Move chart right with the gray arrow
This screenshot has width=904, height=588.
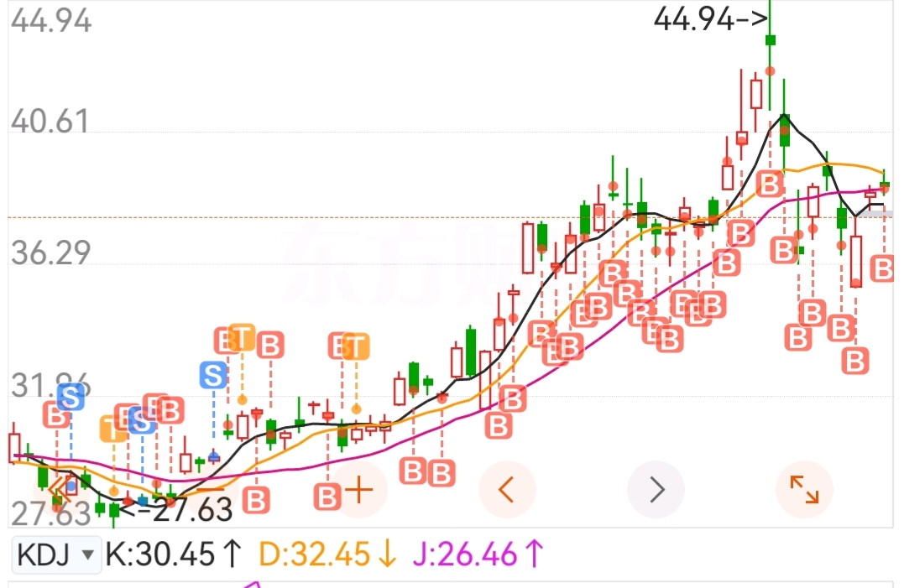(x=656, y=490)
